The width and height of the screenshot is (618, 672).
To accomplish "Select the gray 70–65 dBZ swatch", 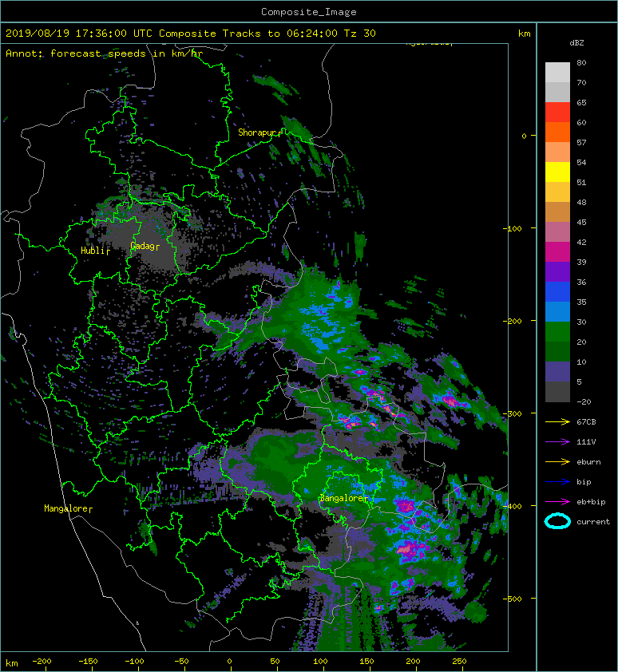I will point(557,92).
